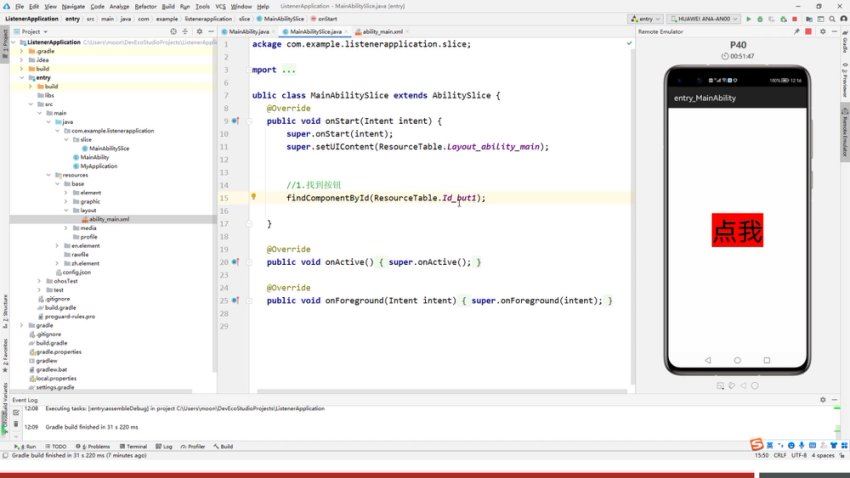Collapse all in Project panel header
The height and width of the screenshot is (478, 850).
pos(185,32)
